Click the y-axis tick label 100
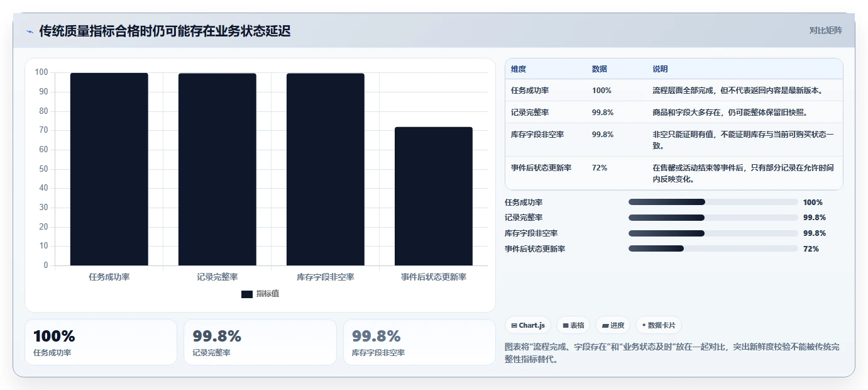 (41, 72)
